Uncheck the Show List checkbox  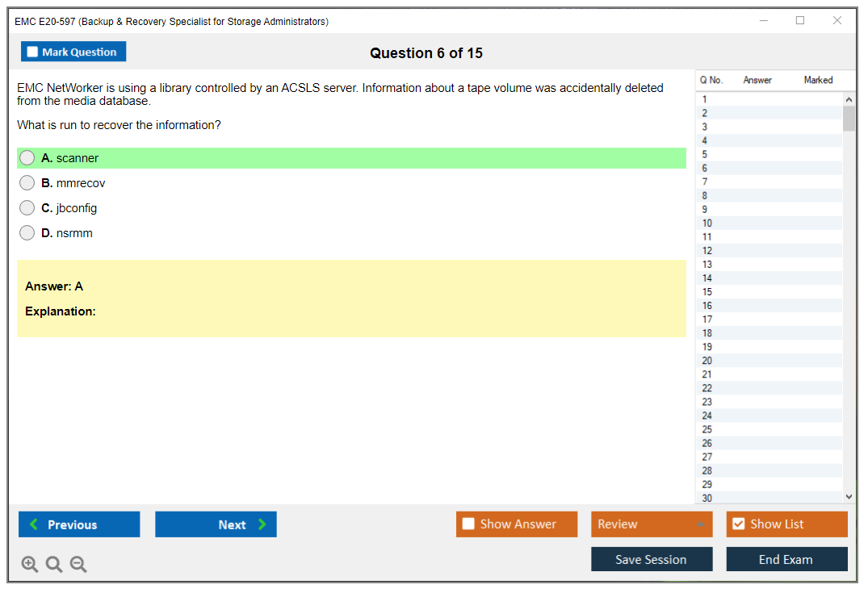(x=739, y=524)
